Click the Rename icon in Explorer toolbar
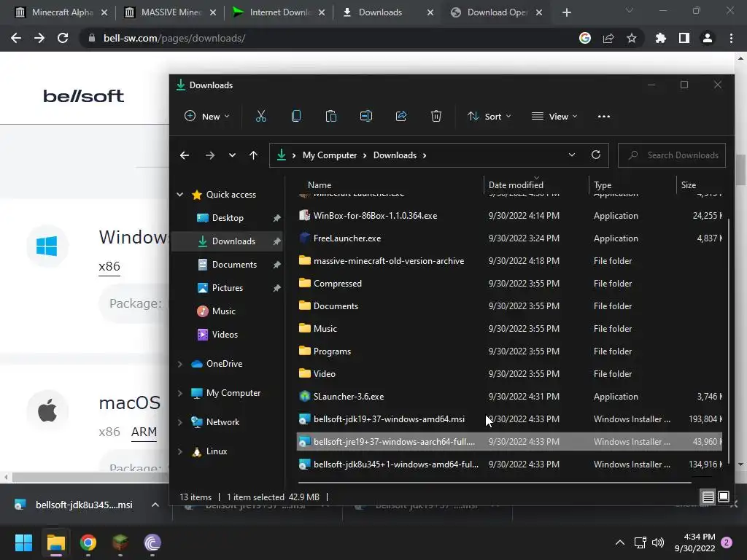The height and width of the screenshot is (560, 747). coord(366,116)
